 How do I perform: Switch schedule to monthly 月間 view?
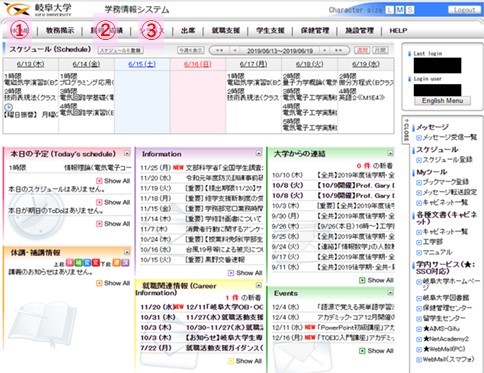[380, 50]
